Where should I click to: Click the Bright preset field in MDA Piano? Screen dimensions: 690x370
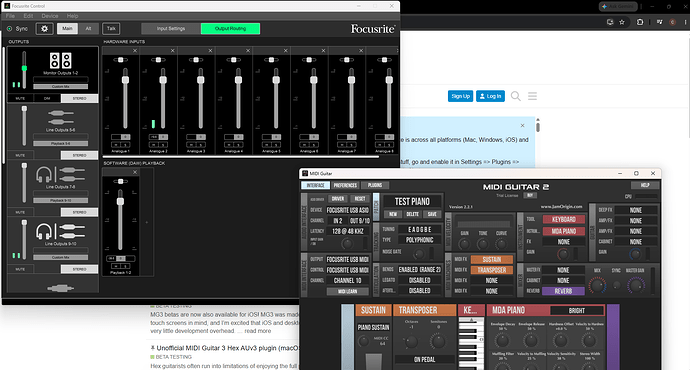pos(577,311)
